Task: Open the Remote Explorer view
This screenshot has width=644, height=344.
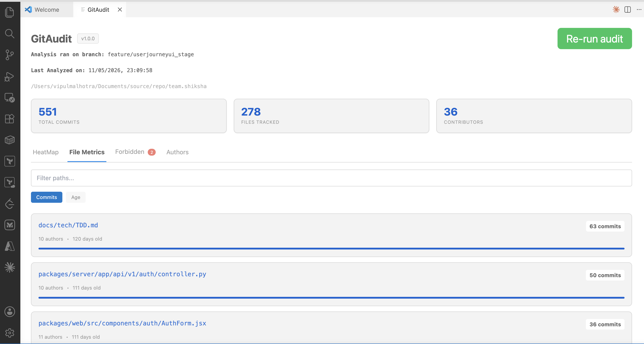Action: 10,98
